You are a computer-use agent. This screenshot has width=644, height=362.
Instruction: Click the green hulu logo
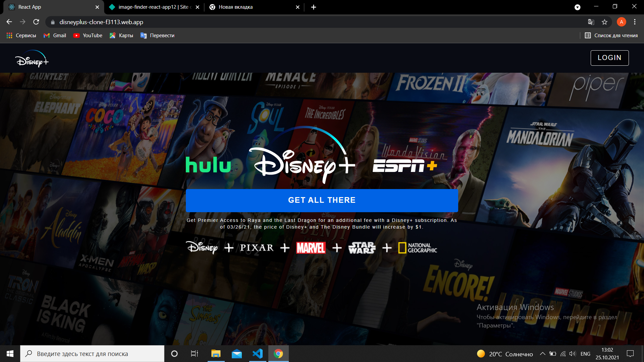tap(208, 165)
